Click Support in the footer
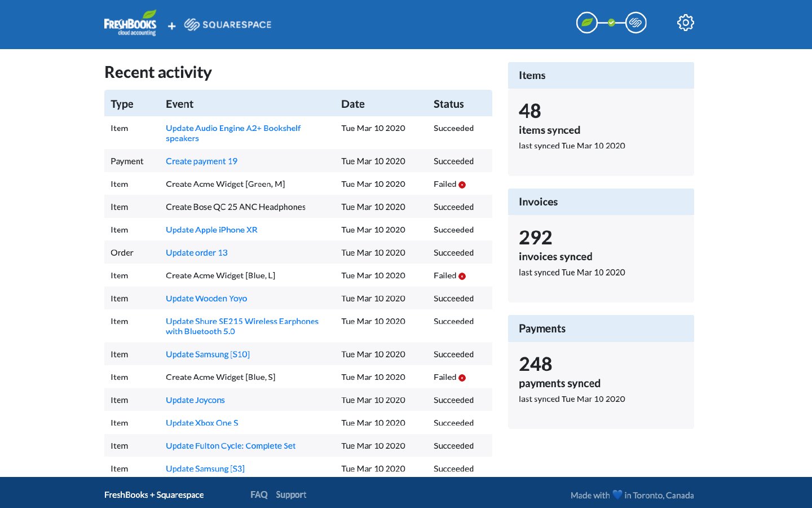The height and width of the screenshot is (508, 812). [291, 494]
